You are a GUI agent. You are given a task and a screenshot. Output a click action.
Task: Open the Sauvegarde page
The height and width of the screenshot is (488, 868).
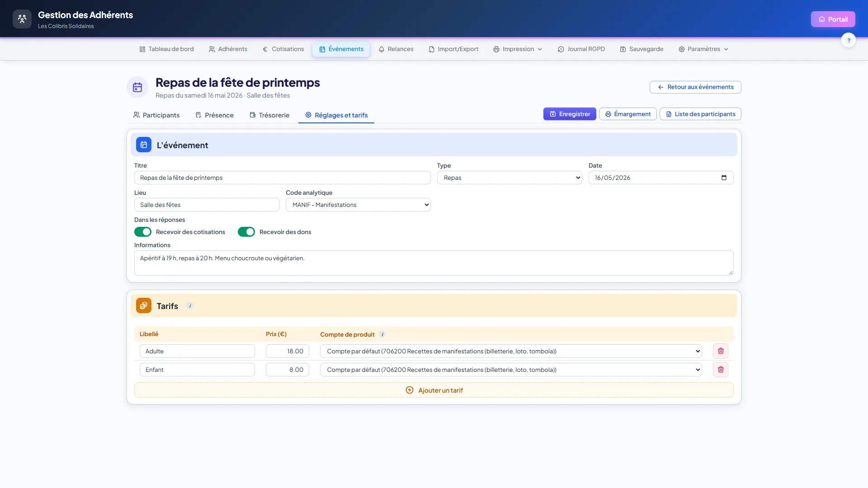pos(642,49)
